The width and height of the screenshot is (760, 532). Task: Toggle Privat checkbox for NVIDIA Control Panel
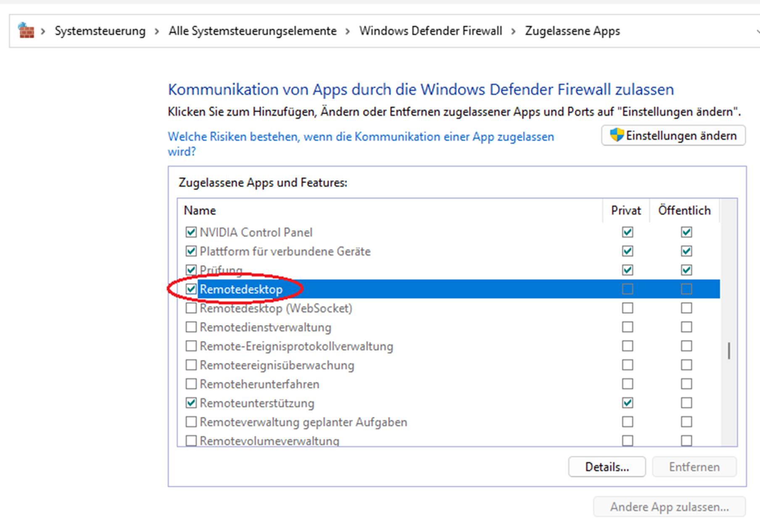point(628,232)
